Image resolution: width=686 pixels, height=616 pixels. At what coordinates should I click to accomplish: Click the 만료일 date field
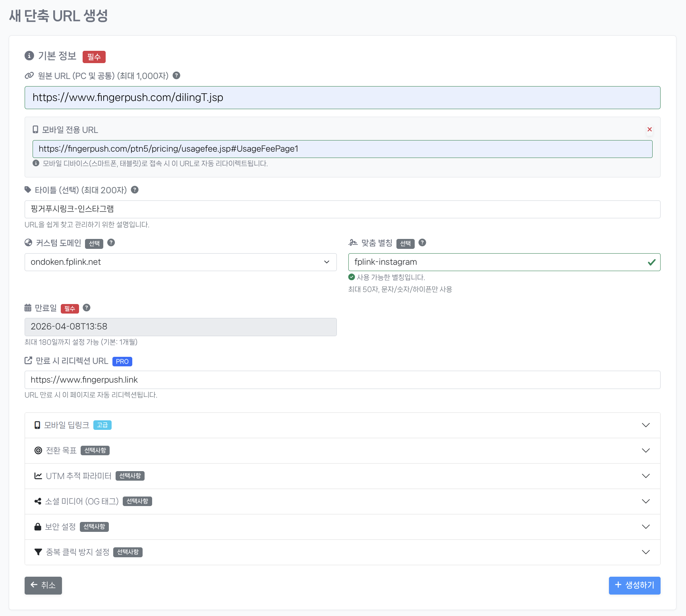[x=180, y=327]
